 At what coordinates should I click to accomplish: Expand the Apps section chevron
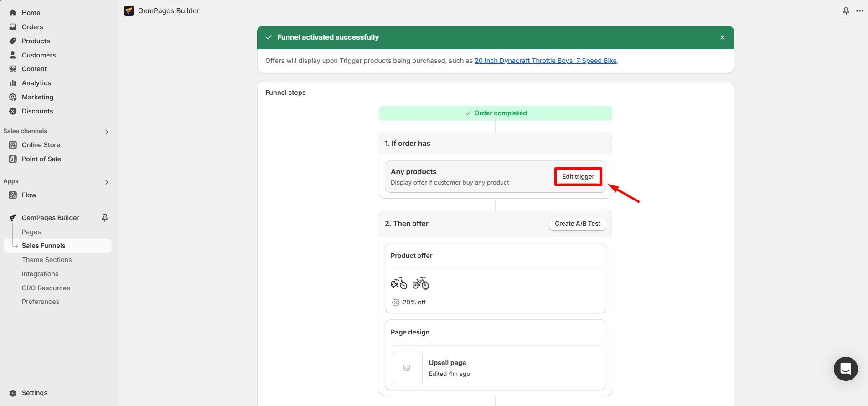click(107, 182)
